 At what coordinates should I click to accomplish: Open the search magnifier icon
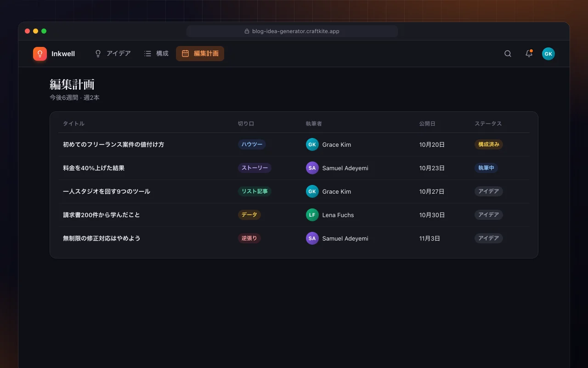coord(508,54)
